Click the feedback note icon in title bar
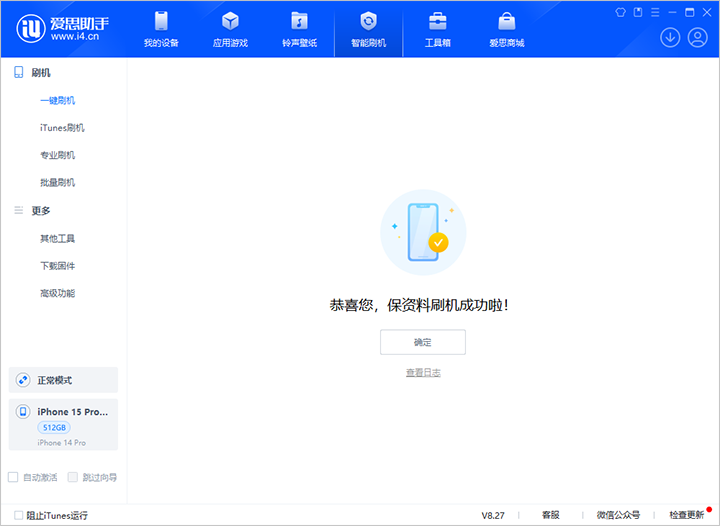The height and width of the screenshot is (526, 720). click(638, 12)
